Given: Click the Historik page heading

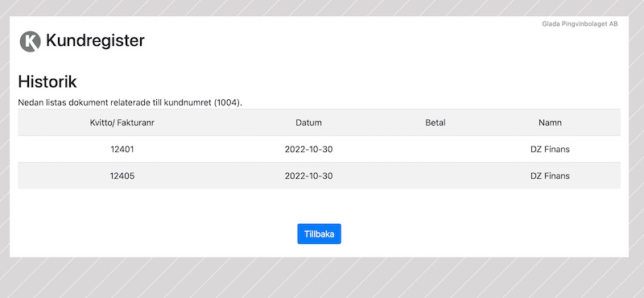Looking at the screenshot, I should point(47,82).
